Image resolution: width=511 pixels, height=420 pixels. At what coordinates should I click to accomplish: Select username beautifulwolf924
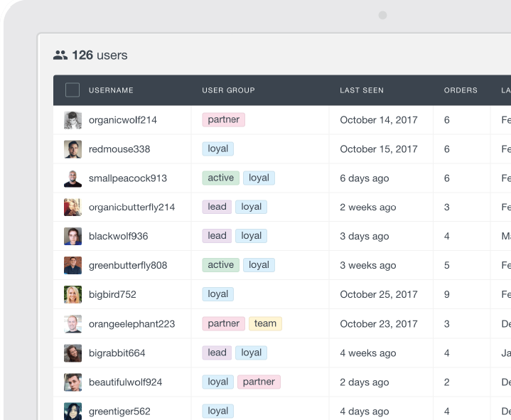pyautogui.click(x=125, y=382)
